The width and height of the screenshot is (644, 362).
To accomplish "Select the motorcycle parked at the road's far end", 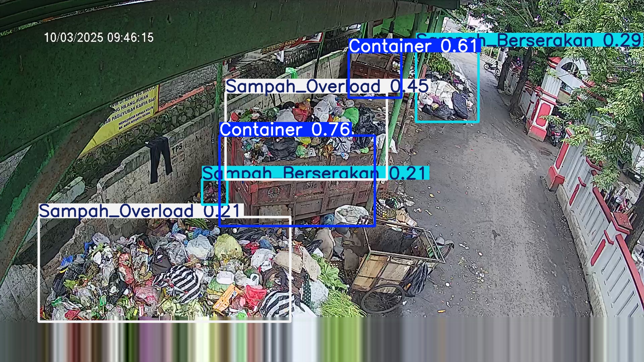I will tap(492, 67).
